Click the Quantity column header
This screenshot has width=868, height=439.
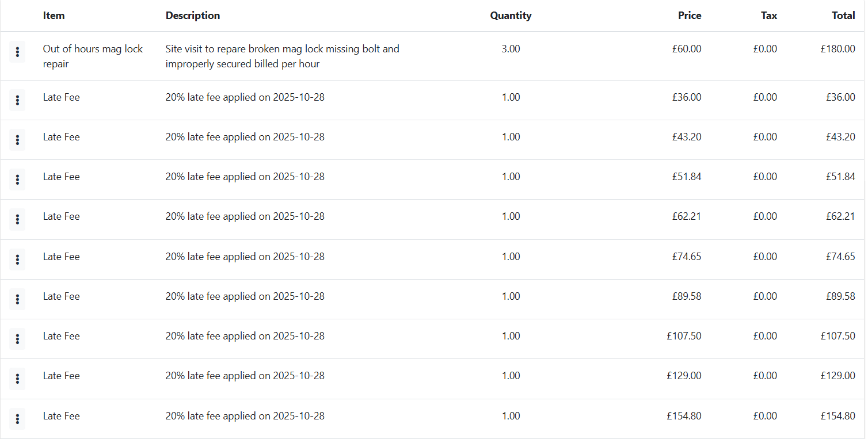coord(511,16)
